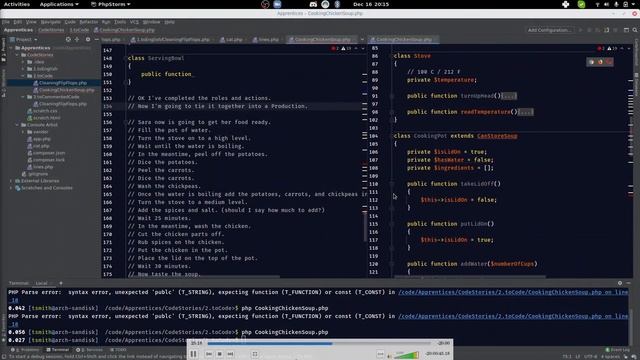Click the right editor warning count indicator
The image size is (640, 360).
pos(612,49)
